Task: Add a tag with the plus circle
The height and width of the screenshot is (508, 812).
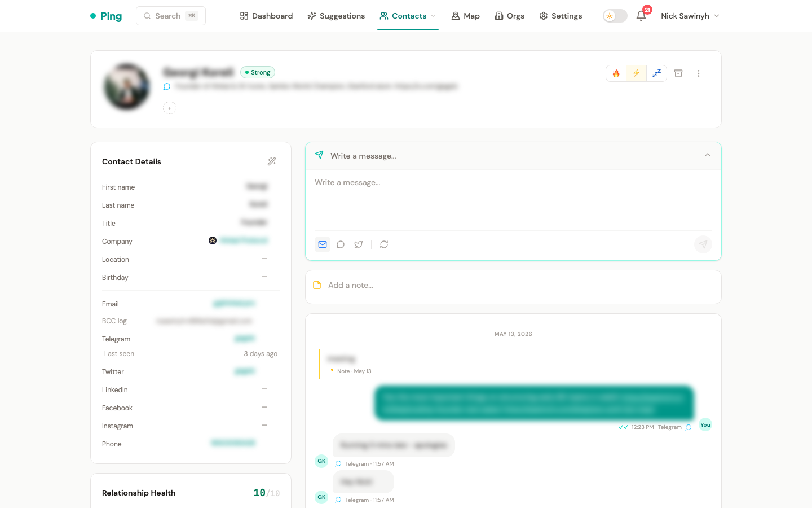Action: (170, 108)
